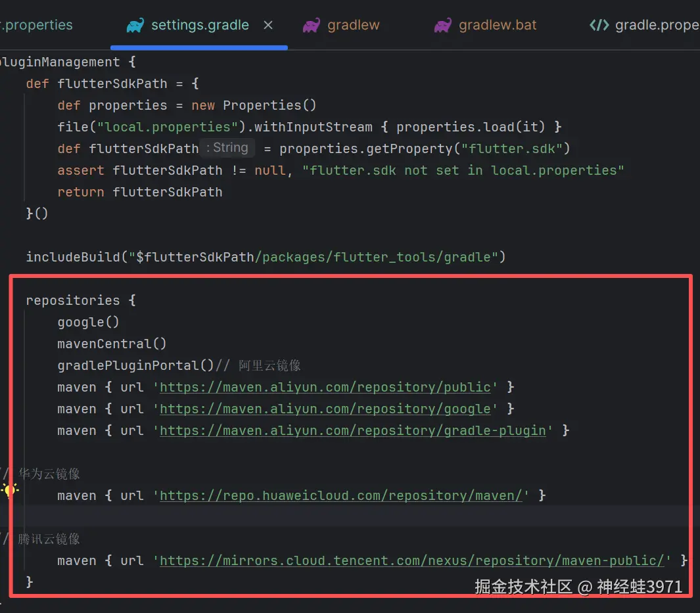The image size is (700, 613).
Task: Follow the aliyun gradle-plugin repository URL
Action: (x=353, y=430)
